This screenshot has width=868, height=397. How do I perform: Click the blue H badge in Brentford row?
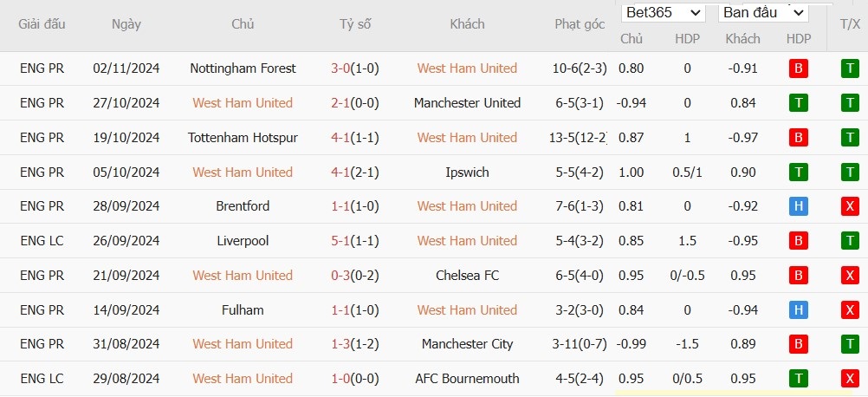click(x=798, y=206)
